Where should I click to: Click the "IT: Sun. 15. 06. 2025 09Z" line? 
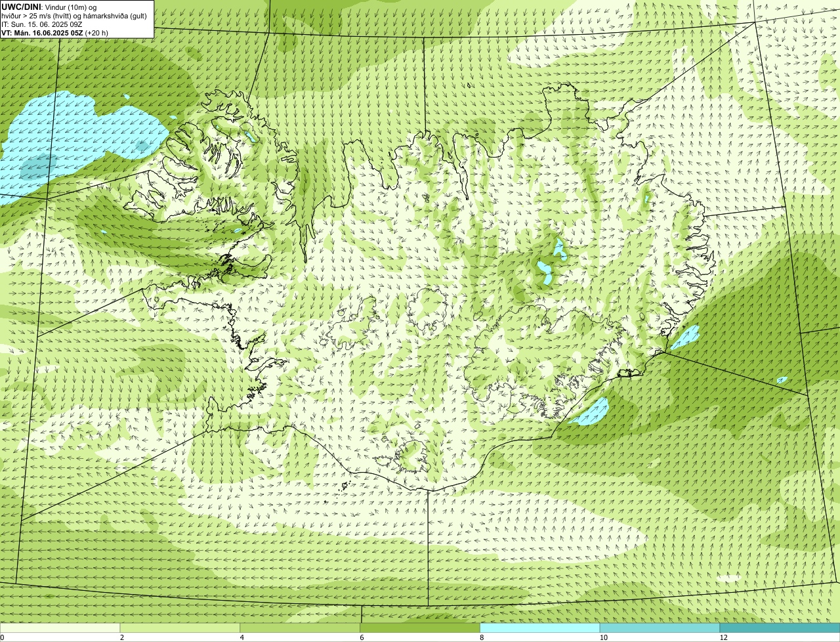pos(42,24)
